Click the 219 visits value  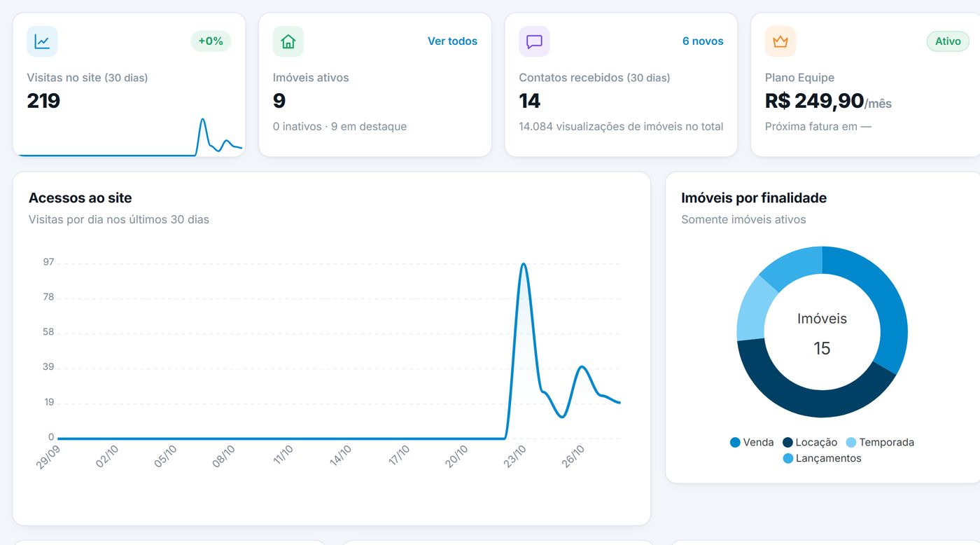43,101
